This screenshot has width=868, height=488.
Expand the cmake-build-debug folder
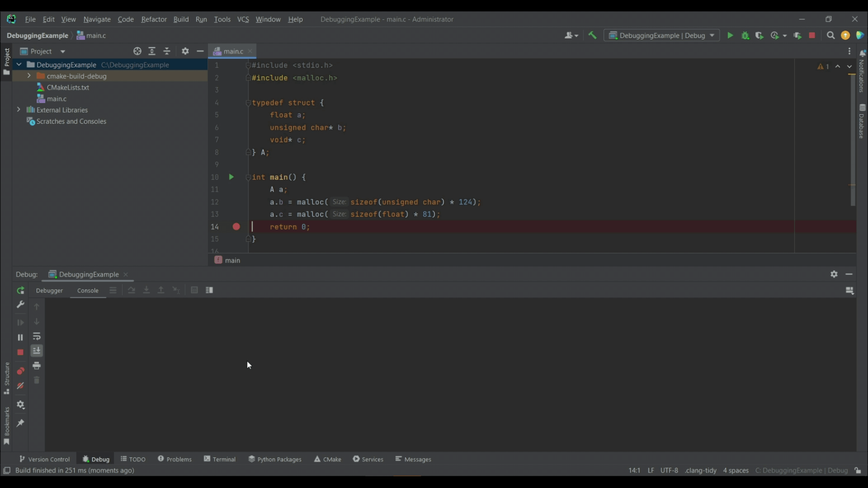[29, 76]
